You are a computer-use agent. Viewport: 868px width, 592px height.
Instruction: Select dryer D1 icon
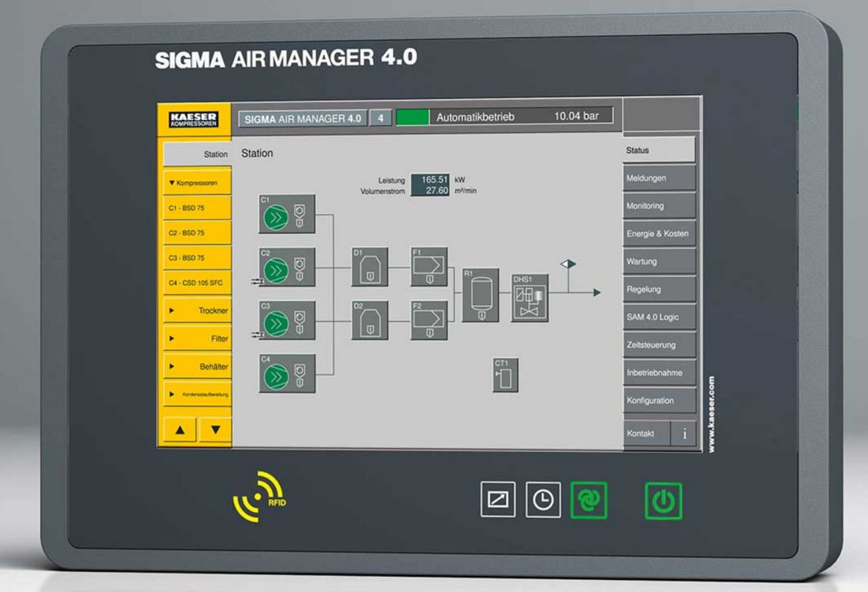tap(370, 267)
